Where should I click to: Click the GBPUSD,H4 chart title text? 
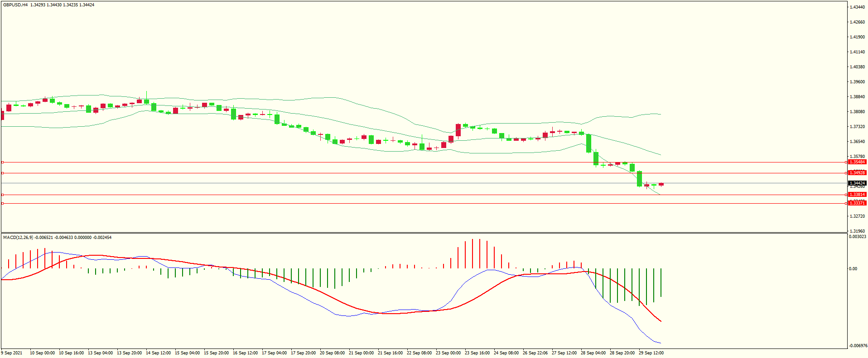pos(15,5)
